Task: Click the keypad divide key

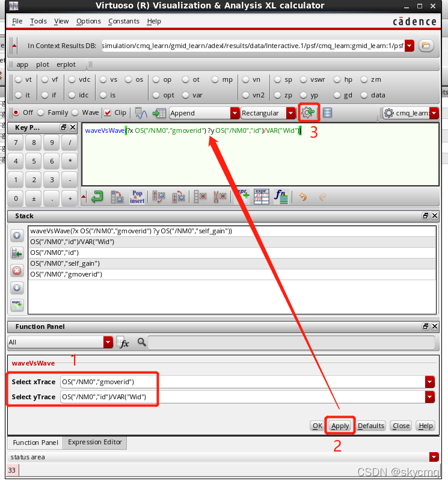Action: tap(70, 142)
